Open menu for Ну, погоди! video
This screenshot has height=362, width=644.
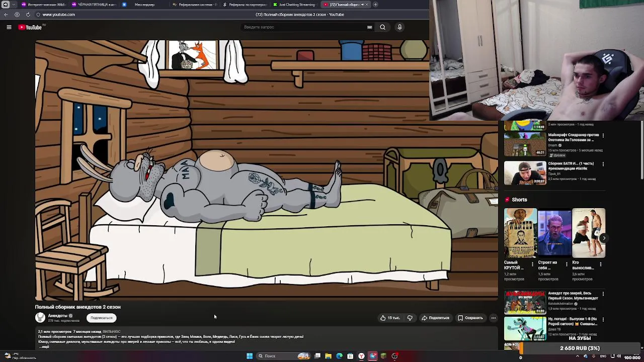pyautogui.click(x=603, y=319)
